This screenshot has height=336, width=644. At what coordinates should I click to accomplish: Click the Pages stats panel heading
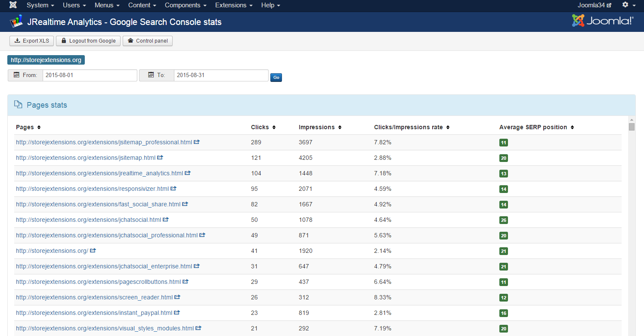(x=47, y=105)
